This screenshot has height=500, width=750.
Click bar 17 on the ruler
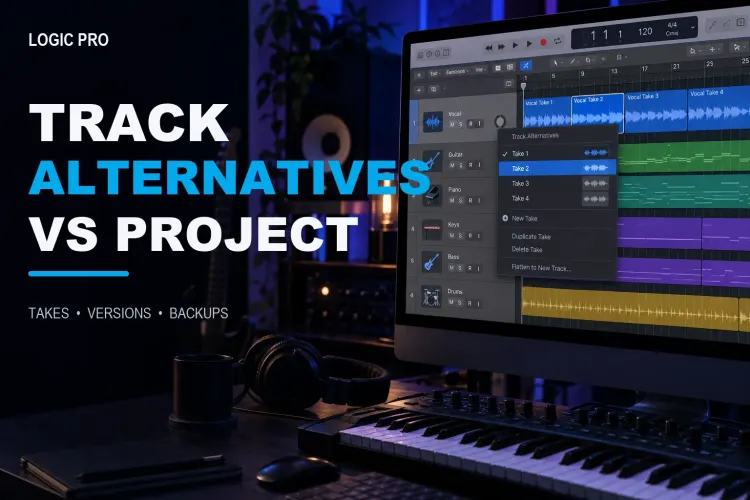point(644,69)
